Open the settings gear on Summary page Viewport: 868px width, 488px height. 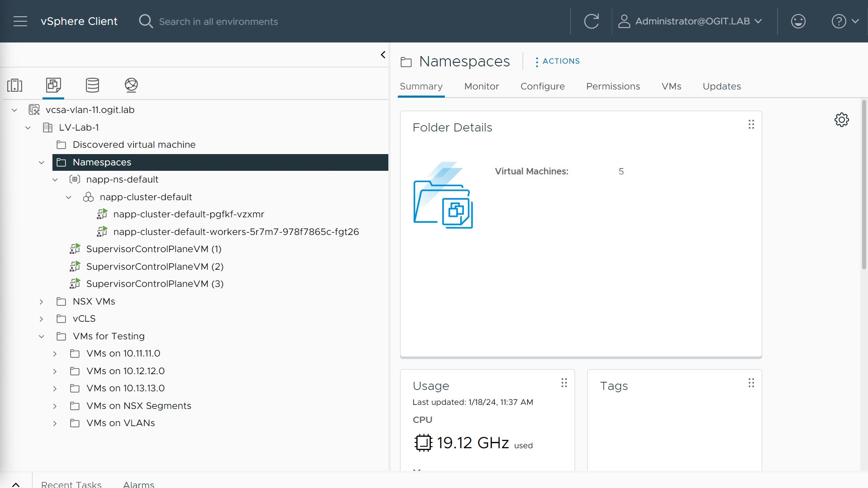click(841, 120)
